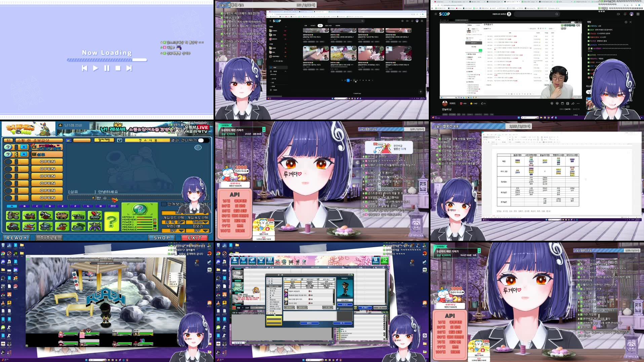Select the VIP tab in shop window
The height and width of the screenshot is (362, 644).
pos(327,282)
